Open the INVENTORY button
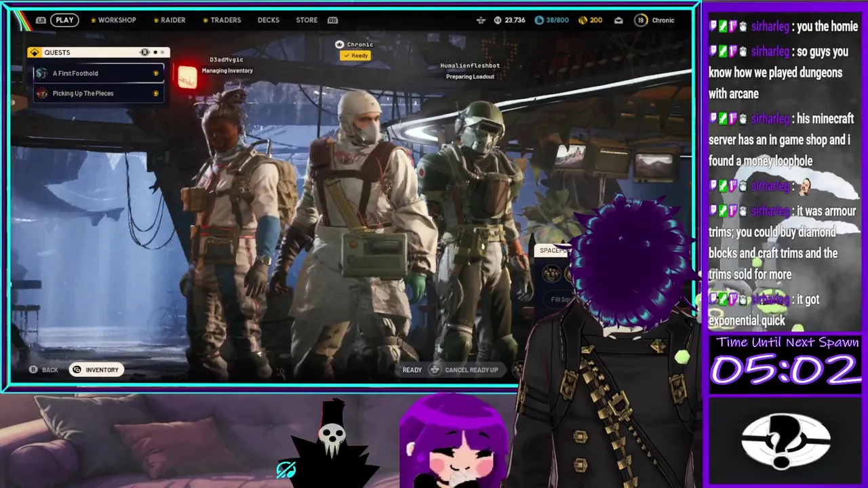 pyautogui.click(x=95, y=370)
